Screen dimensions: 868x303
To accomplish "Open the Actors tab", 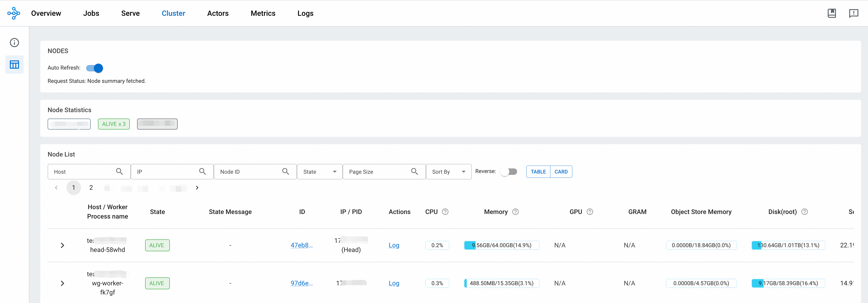I will [218, 13].
